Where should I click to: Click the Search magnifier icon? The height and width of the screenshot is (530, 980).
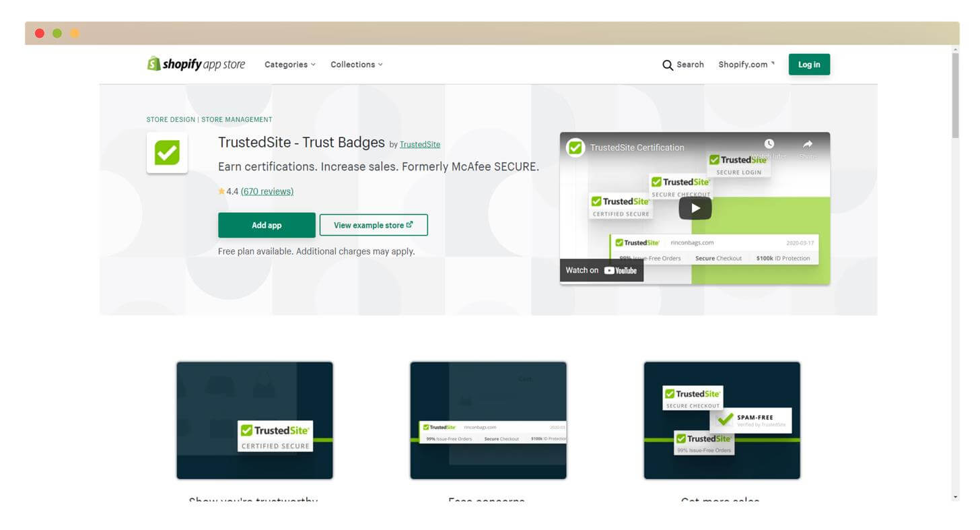click(x=668, y=65)
